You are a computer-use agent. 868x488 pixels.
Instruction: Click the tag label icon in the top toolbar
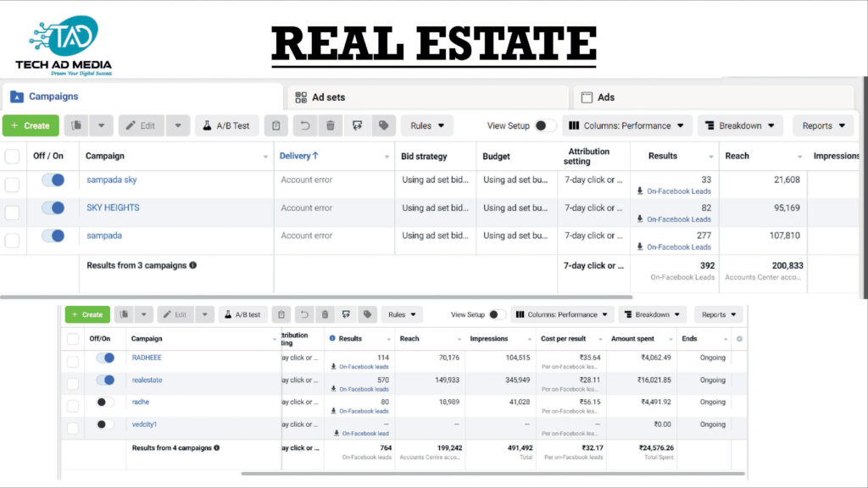383,125
